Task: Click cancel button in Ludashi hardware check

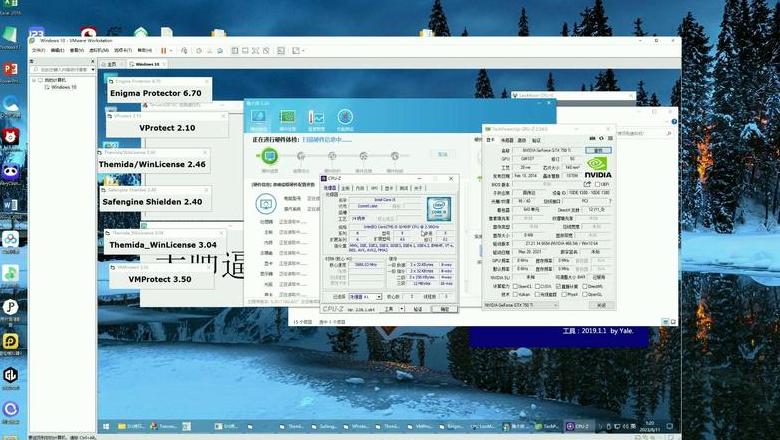Action: [x=442, y=154]
